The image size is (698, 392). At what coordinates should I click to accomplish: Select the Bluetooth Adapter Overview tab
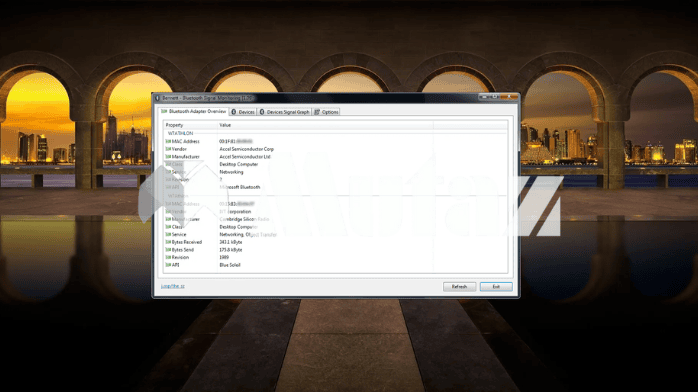tap(194, 112)
